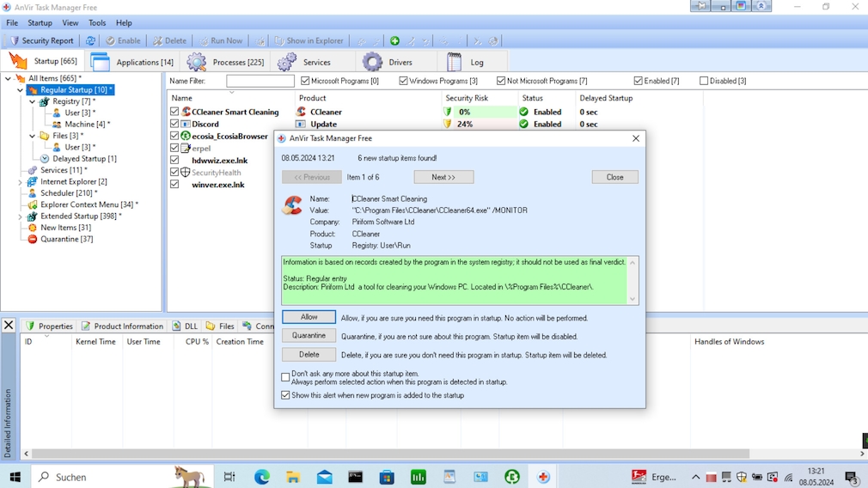Collapse the Files tree node
The width and height of the screenshot is (868, 488).
pyautogui.click(x=32, y=136)
